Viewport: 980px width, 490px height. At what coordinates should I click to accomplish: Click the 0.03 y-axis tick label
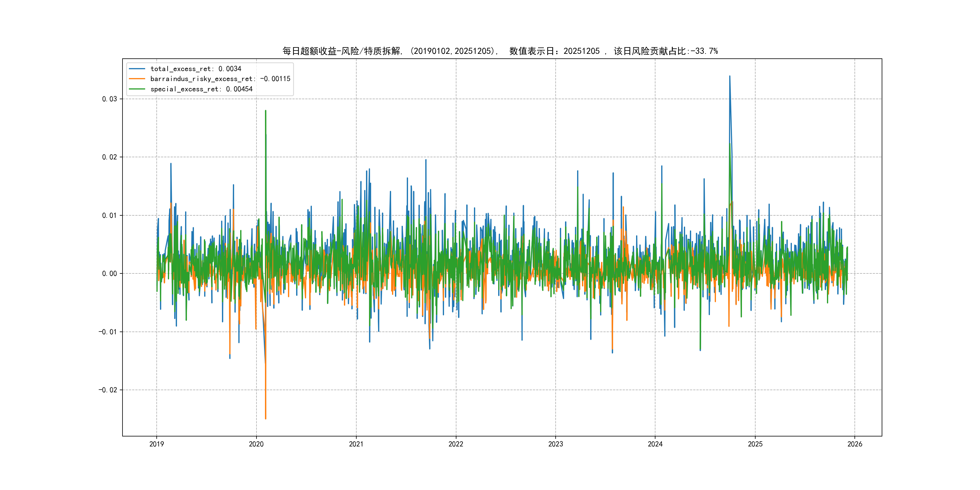109,99
